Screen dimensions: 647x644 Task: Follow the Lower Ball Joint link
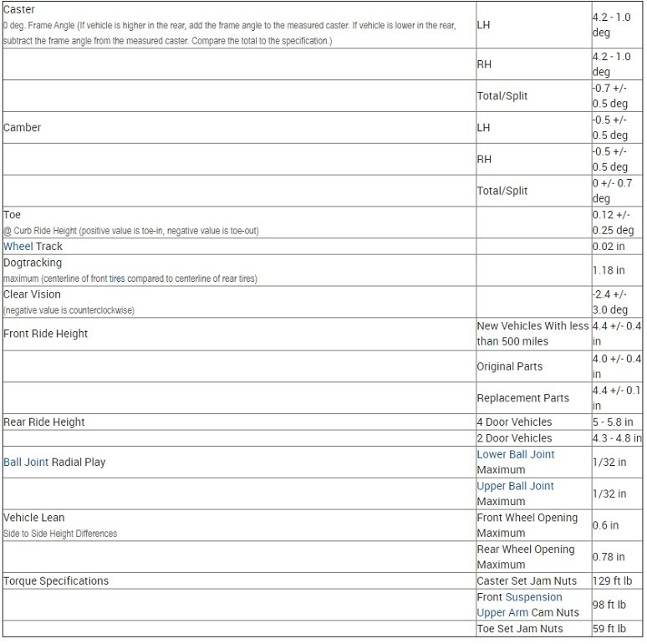516,454
